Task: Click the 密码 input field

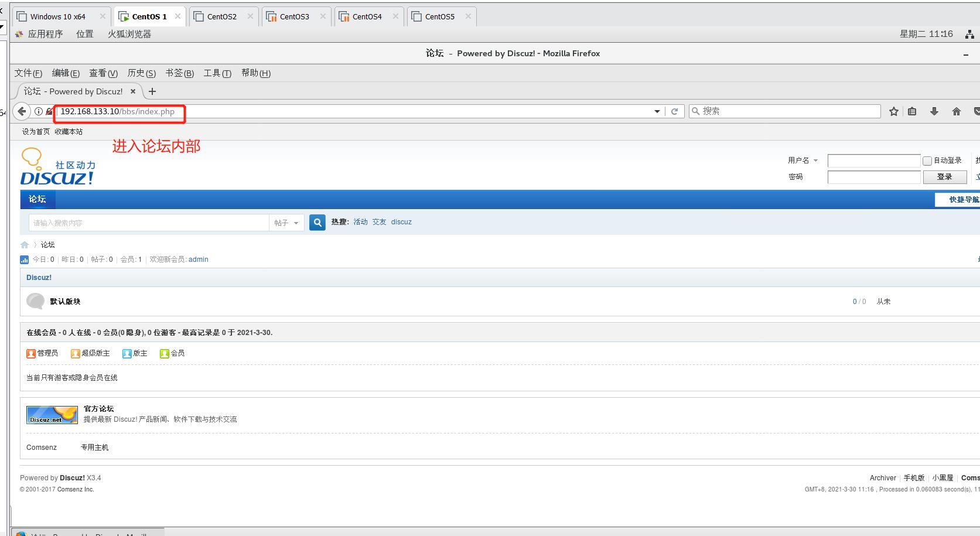Action: (874, 177)
